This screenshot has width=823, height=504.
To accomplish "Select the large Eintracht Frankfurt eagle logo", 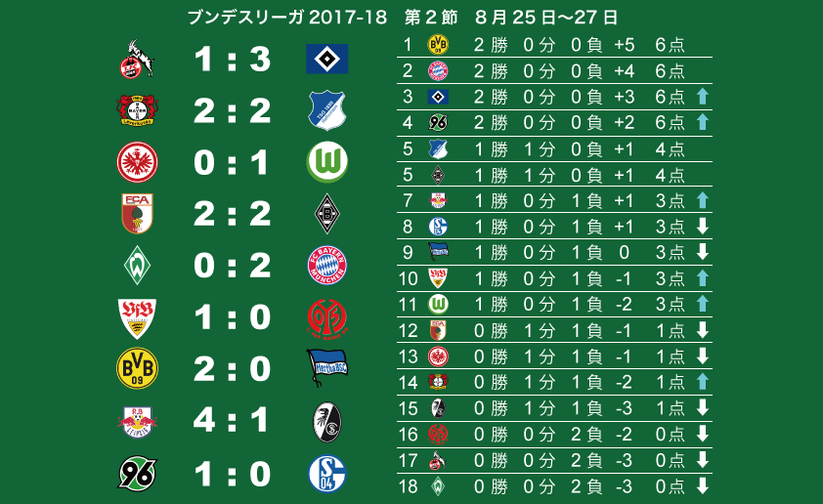I will point(137,162).
